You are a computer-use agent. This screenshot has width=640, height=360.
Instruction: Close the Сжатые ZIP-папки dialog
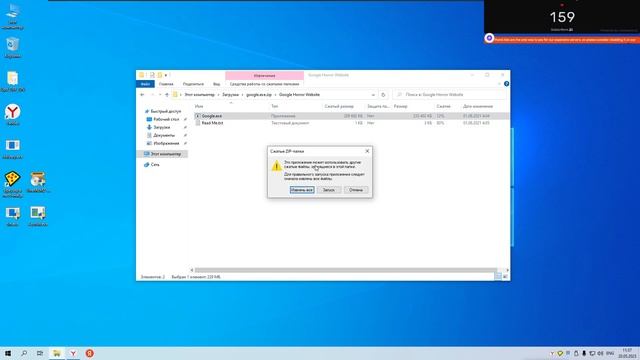367,151
